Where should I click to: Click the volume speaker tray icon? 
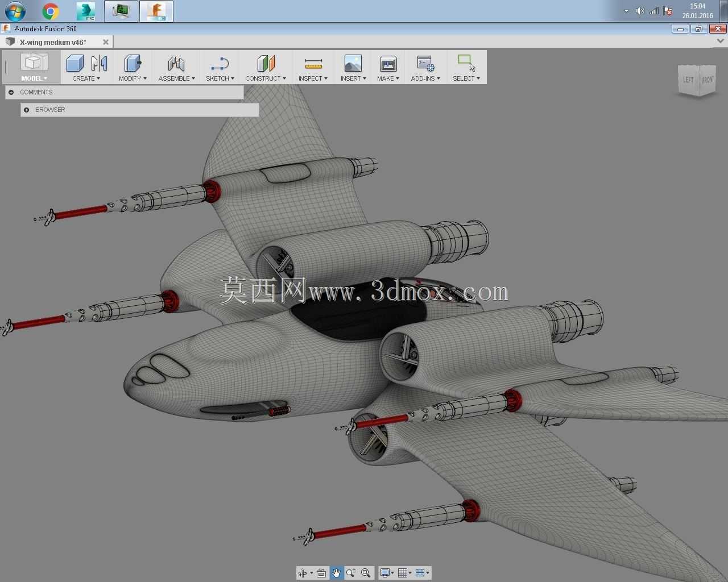(640, 11)
